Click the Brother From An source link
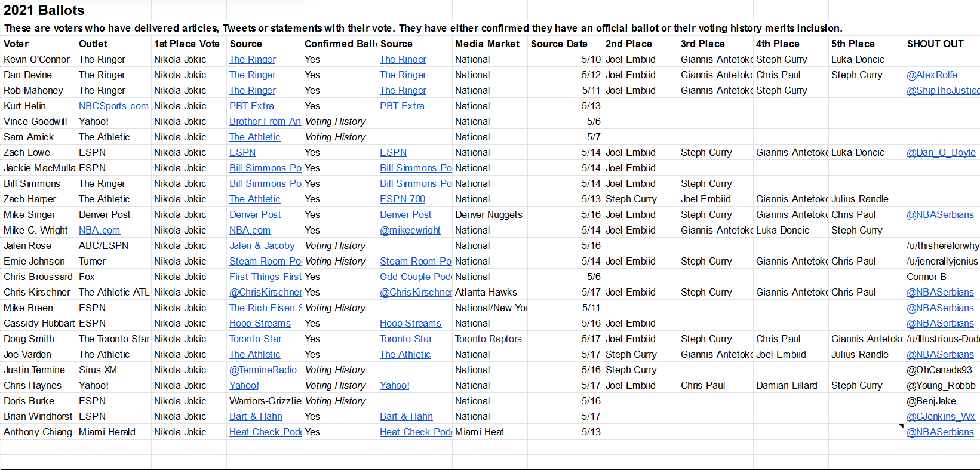The width and height of the screenshot is (980, 470). pyautogui.click(x=265, y=121)
